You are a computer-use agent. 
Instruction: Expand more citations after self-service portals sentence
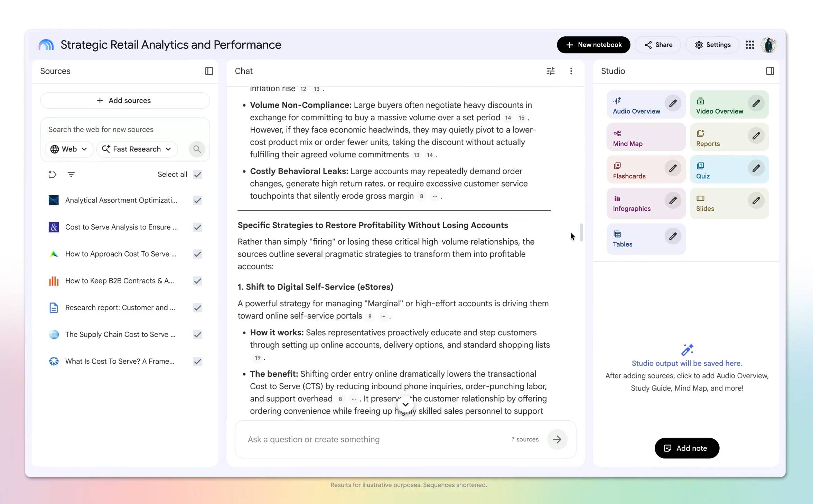[383, 316]
